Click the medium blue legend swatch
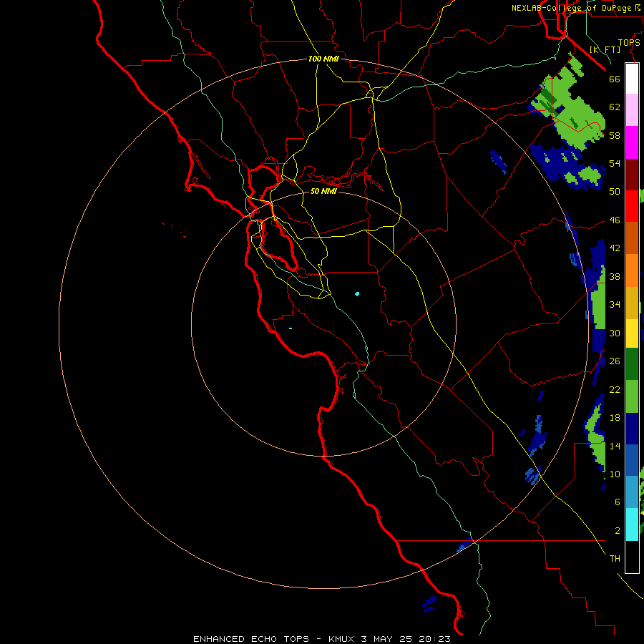The width and height of the screenshot is (644, 644). point(632,460)
